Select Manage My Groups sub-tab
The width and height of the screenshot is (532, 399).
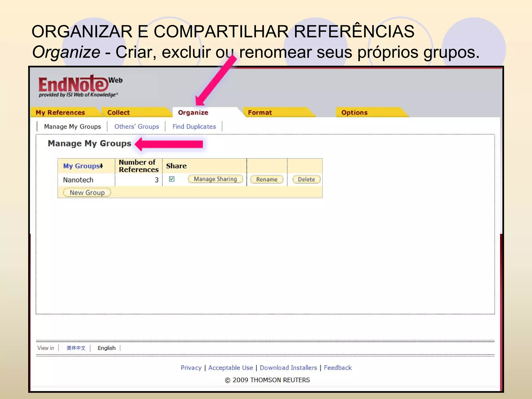pos(72,127)
